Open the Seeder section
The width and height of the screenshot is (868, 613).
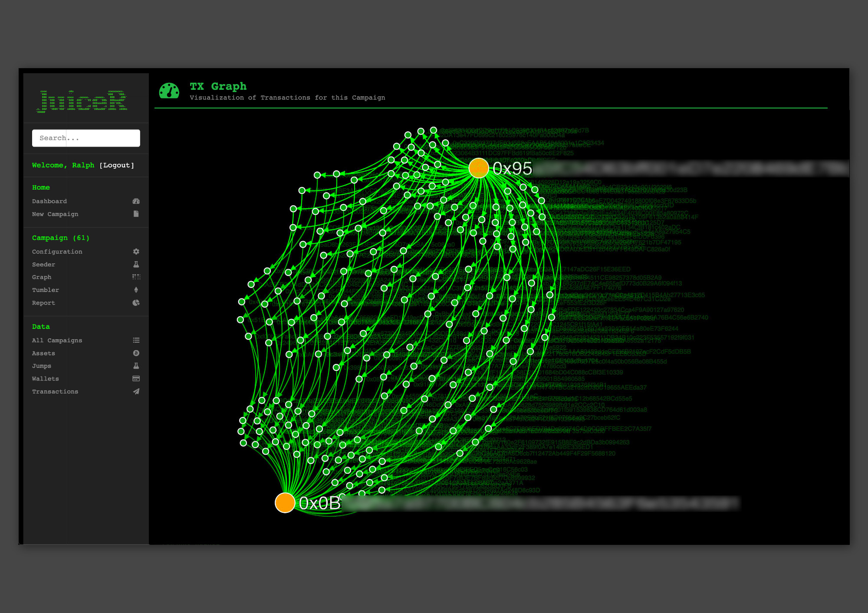pos(43,265)
